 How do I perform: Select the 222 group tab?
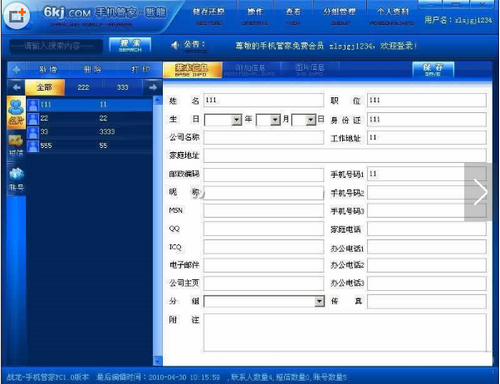coord(83,88)
